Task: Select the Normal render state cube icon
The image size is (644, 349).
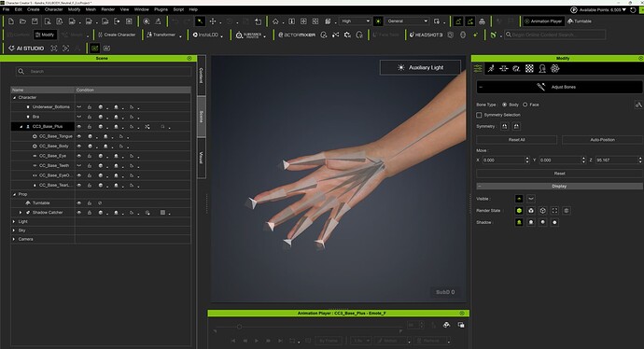Action: coord(519,211)
